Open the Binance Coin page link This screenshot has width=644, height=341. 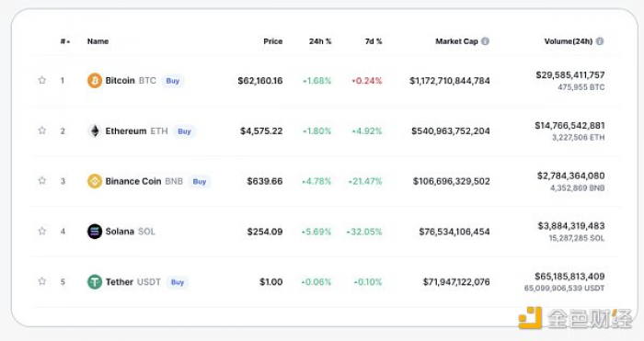pos(133,181)
